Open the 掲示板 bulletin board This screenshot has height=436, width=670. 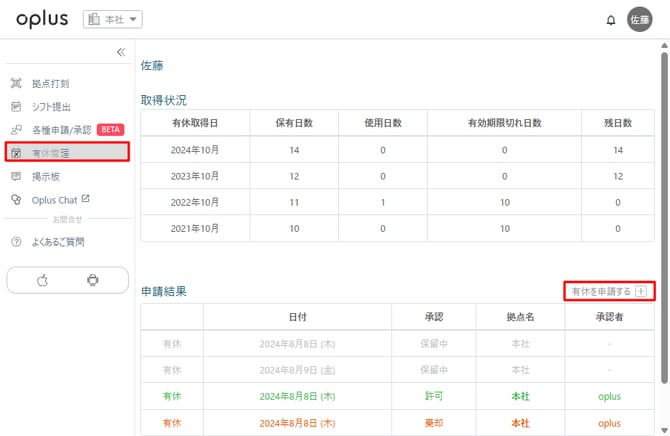pyautogui.click(x=46, y=176)
